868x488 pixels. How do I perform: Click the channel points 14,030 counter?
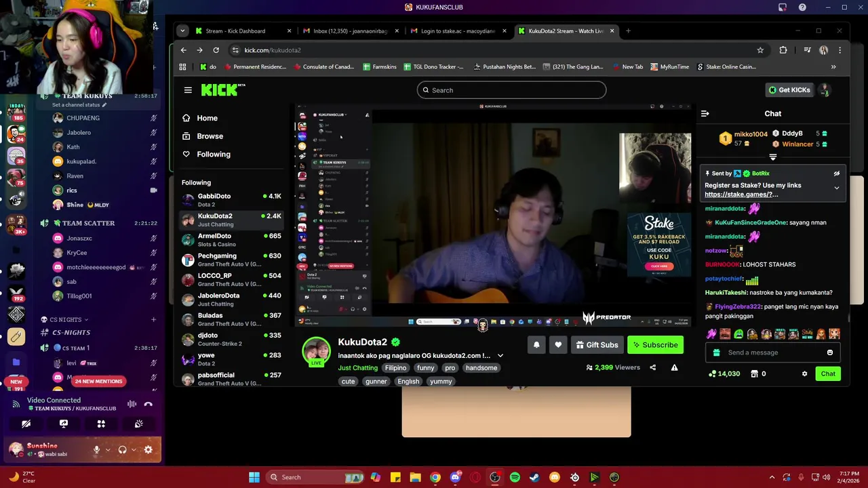coord(724,373)
